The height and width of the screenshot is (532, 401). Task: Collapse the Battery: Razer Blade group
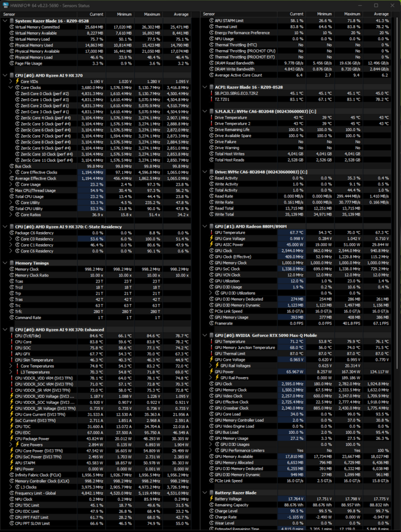click(205, 493)
